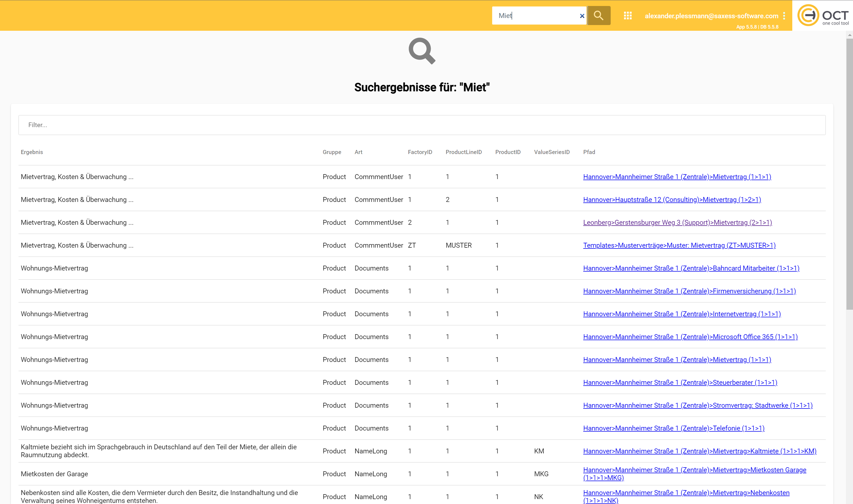The height and width of the screenshot is (504, 853).
Task: Click the large gray search icon
Action: [x=421, y=51]
